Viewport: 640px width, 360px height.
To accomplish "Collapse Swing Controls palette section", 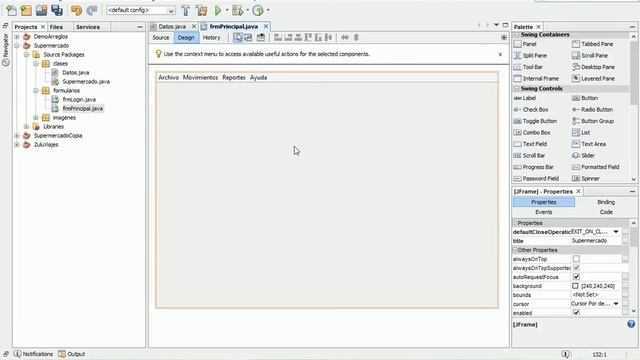I will coord(517,89).
